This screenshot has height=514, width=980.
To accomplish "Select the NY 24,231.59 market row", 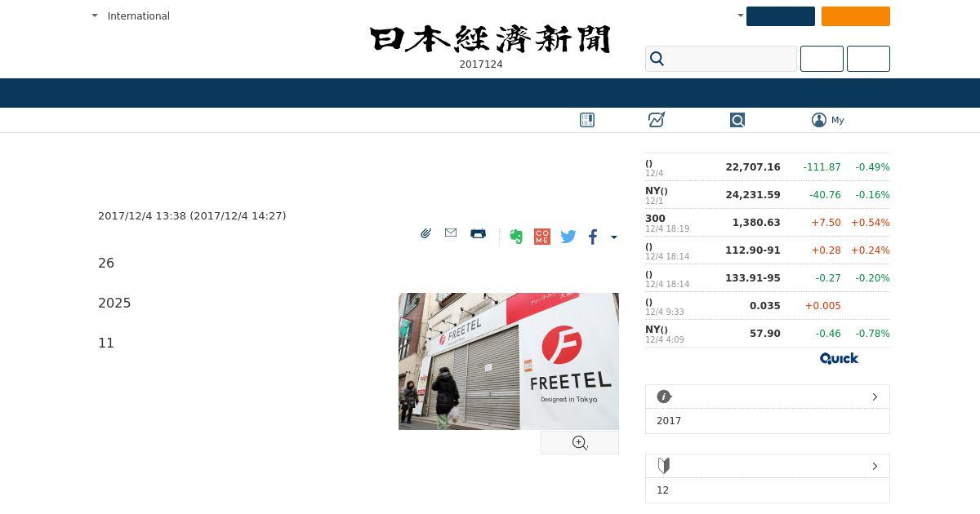I will pos(768,195).
